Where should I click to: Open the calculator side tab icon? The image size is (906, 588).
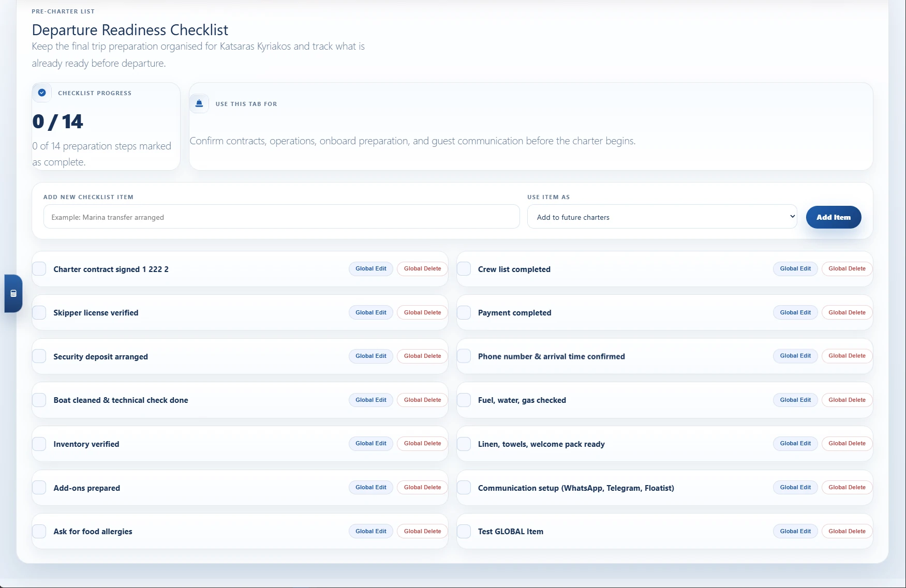[13, 293]
